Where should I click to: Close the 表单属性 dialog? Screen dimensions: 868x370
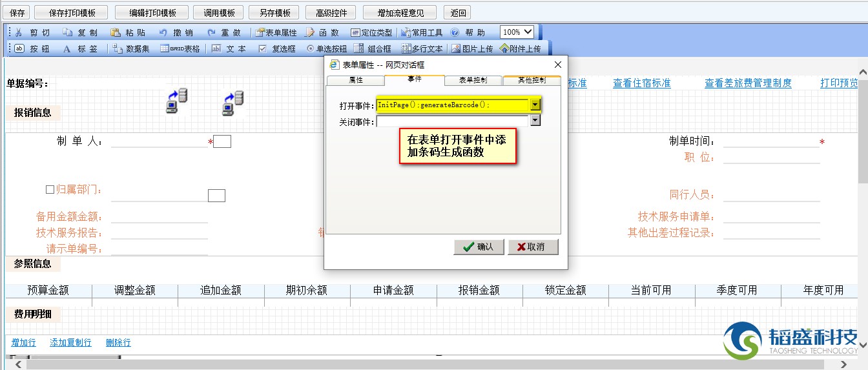click(x=558, y=65)
